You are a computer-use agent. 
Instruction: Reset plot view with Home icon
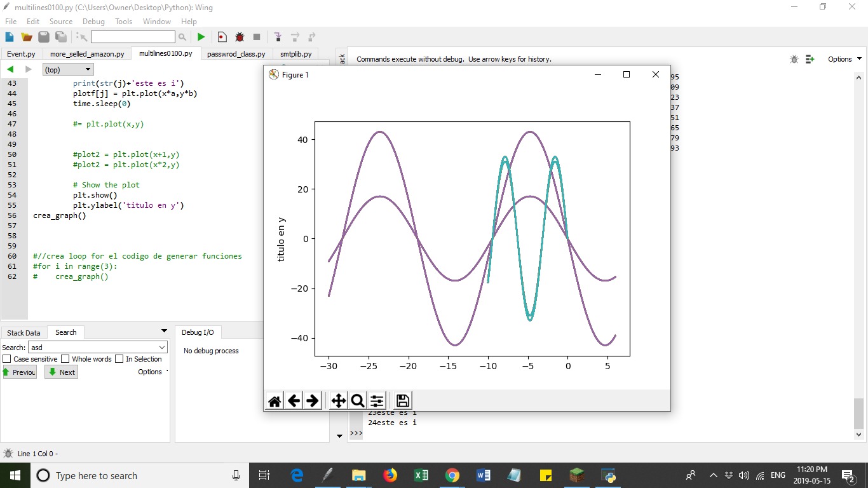click(275, 400)
